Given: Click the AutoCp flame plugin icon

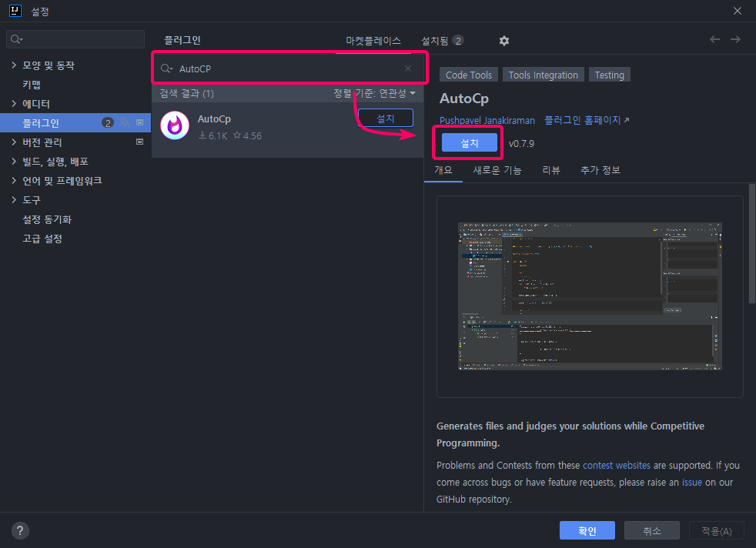Looking at the screenshot, I should point(175,125).
